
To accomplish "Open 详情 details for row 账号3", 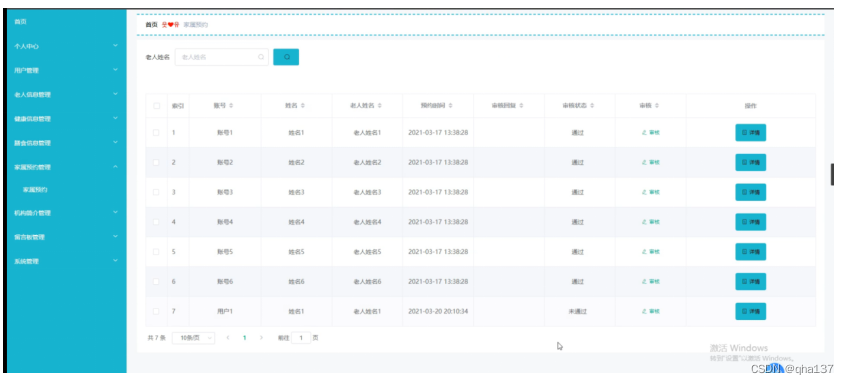I will [x=750, y=192].
